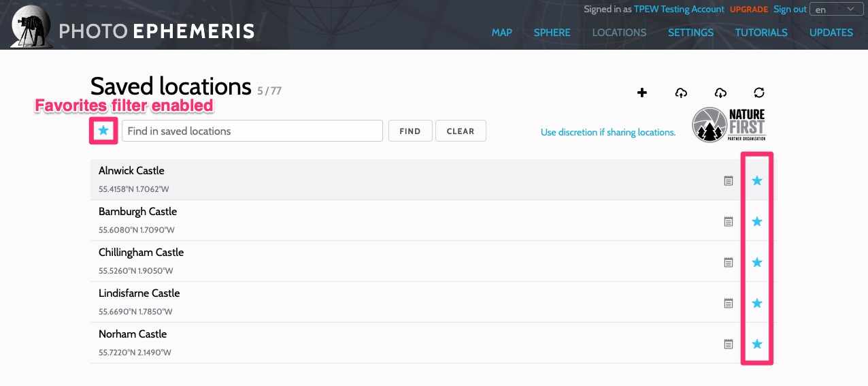The height and width of the screenshot is (386, 868).
Task: Open notes icon for Chillingham Castle
Action: (729, 262)
